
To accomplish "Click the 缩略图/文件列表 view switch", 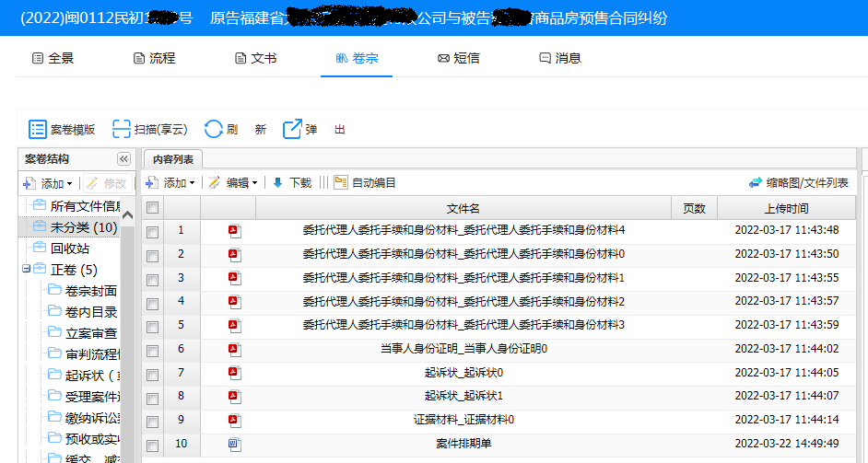I will tap(798, 183).
